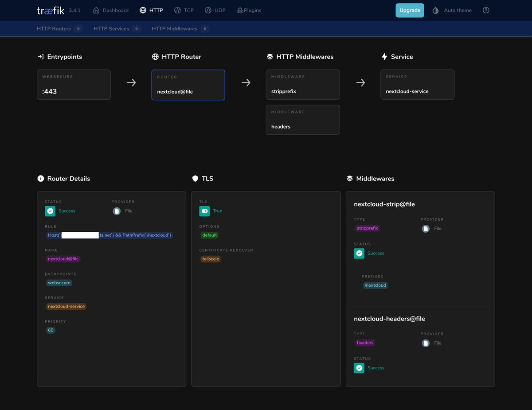Click the Middlewares section layers icon
The width and height of the screenshot is (532, 410).
(x=349, y=179)
